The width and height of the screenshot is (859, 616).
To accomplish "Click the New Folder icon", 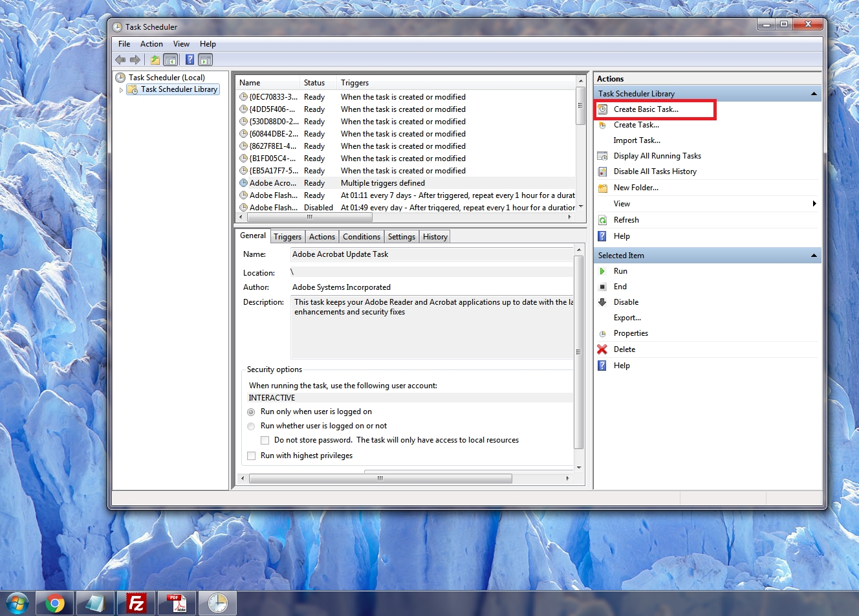I will (x=602, y=188).
